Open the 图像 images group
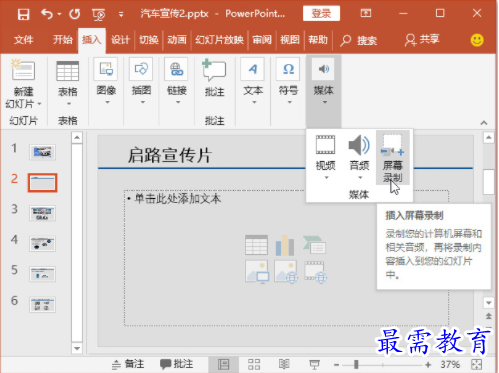The image size is (499, 373). point(106,82)
